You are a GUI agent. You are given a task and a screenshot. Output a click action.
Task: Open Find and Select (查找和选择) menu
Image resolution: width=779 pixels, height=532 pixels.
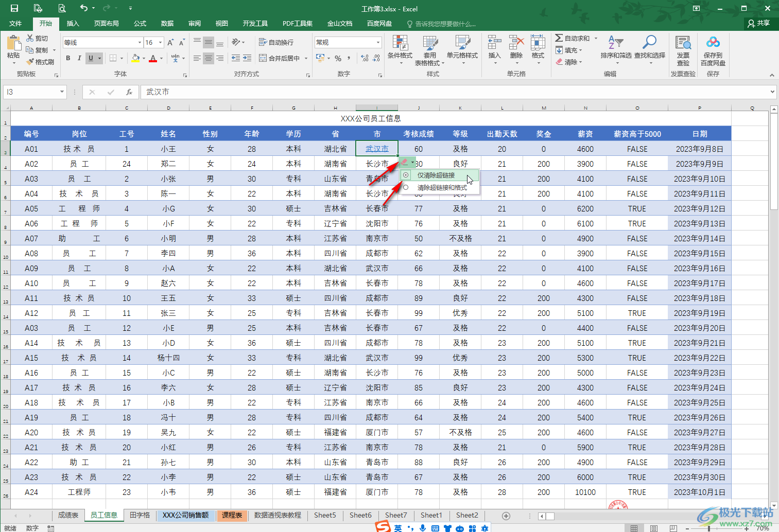pos(650,50)
